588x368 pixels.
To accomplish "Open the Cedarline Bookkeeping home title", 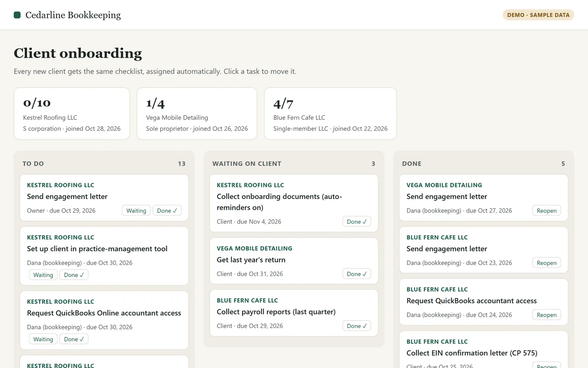I will [x=73, y=15].
